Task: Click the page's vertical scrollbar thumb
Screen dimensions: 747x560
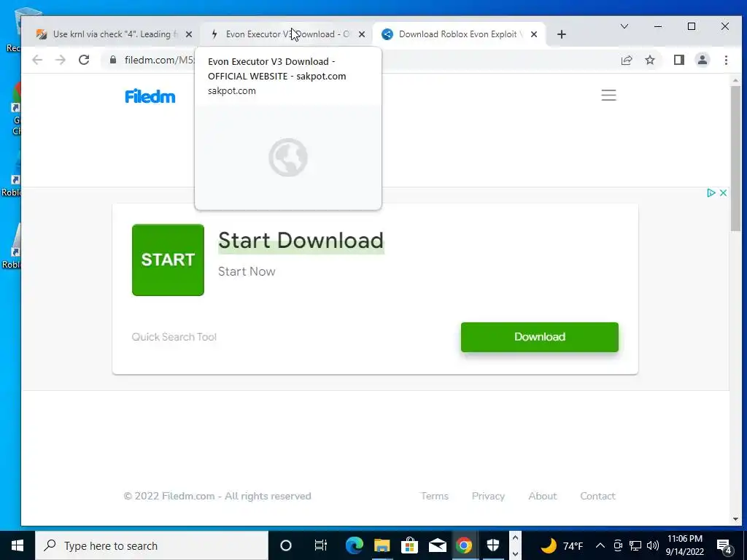Action: [736, 158]
